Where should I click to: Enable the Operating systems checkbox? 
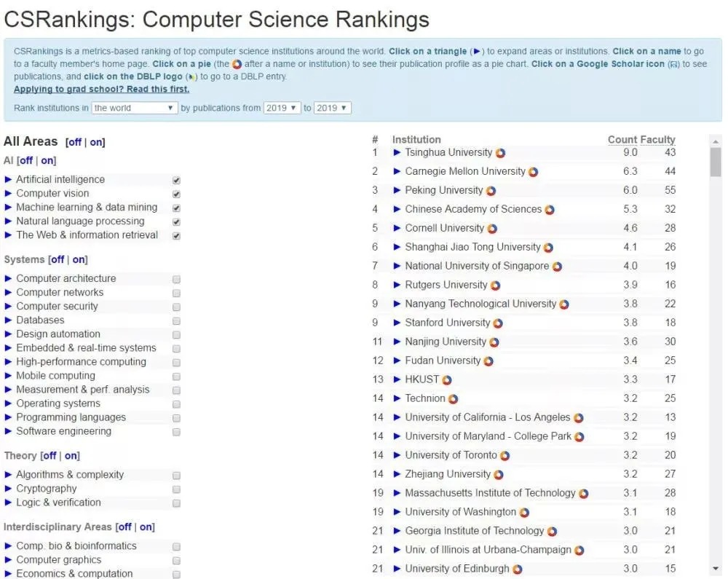pos(176,404)
